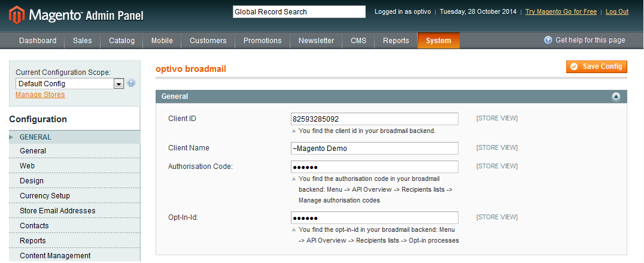Click the General section header bar
The height and width of the screenshot is (263, 644).
click(x=391, y=96)
